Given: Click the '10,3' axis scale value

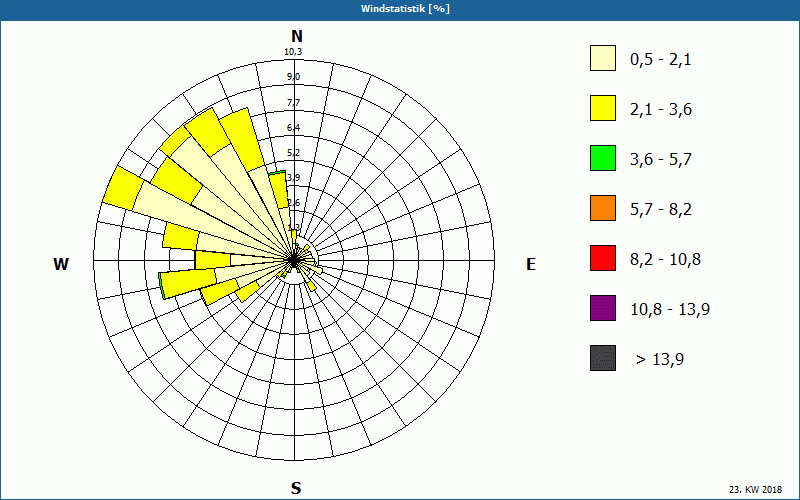Looking at the screenshot, I should click(293, 52).
